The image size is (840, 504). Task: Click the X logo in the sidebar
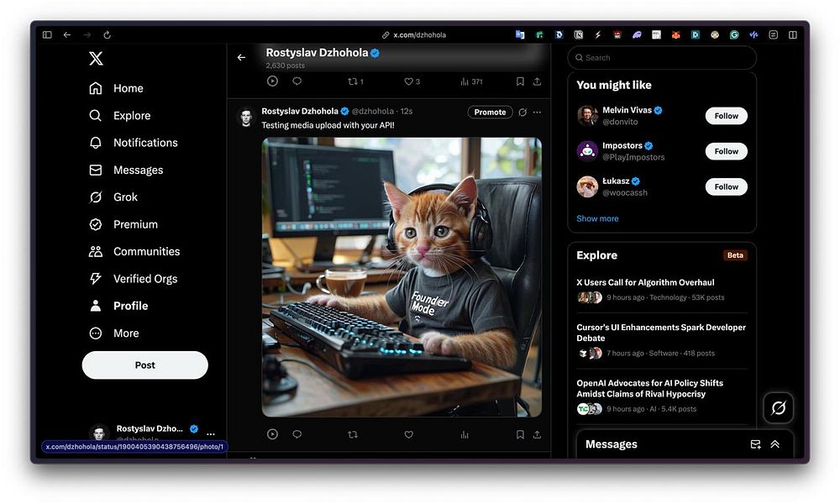tap(96, 59)
